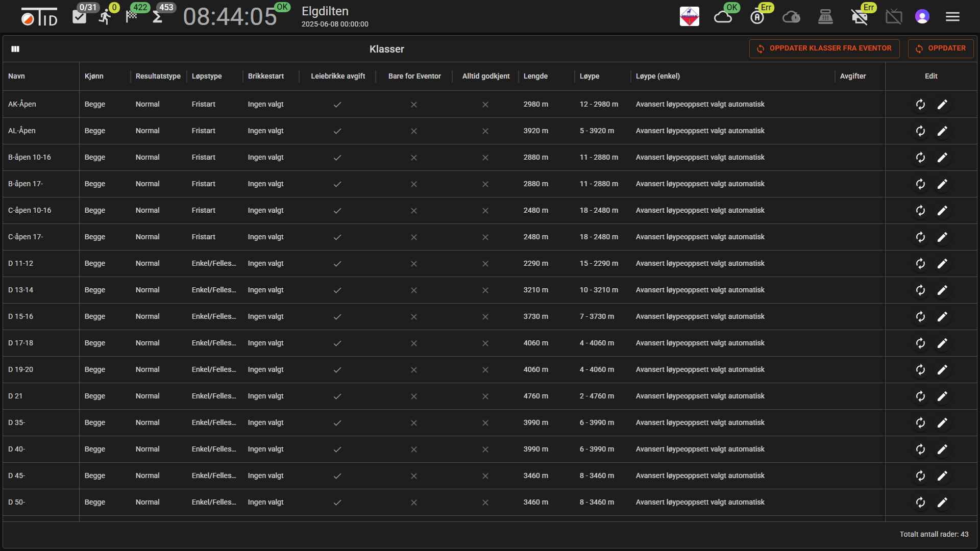Open the cash register icon
Image resolution: width=980 pixels, height=551 pixels.
click(825, 17)
